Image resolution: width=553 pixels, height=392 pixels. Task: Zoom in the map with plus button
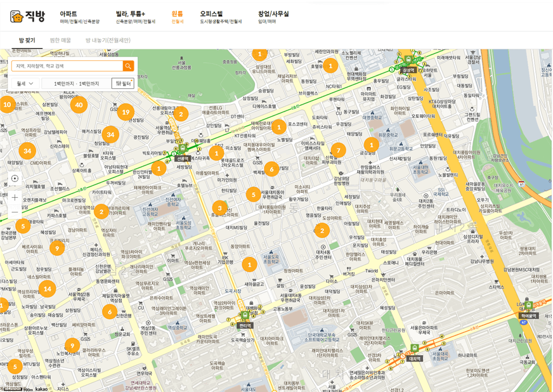[x=15, y=198]
